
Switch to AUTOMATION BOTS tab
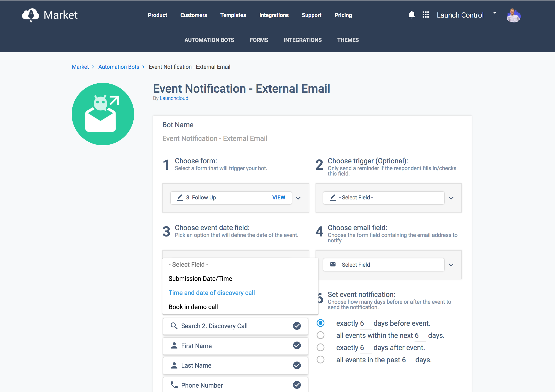tap(209, 40)
